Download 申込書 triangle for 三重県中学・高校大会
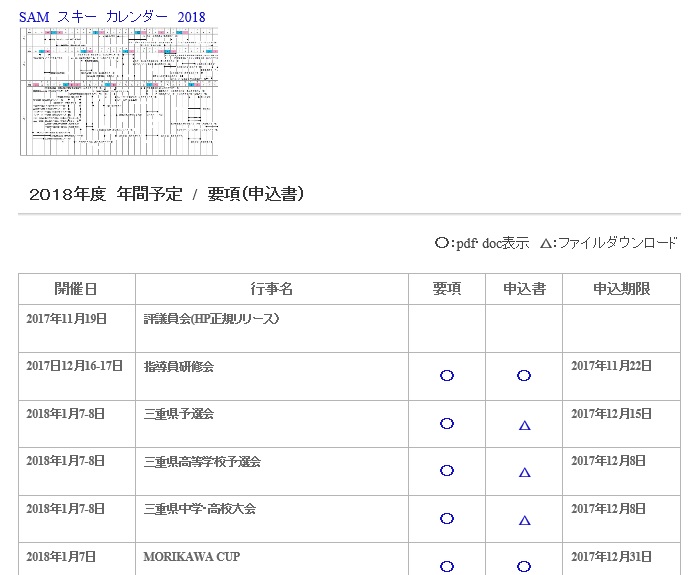The width and height of the screenshot is (697, 575). (x=524, y=520)
